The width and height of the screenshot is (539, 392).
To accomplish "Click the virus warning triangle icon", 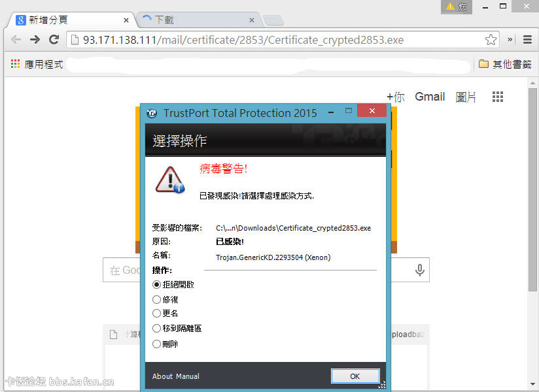I will (170, 180).
